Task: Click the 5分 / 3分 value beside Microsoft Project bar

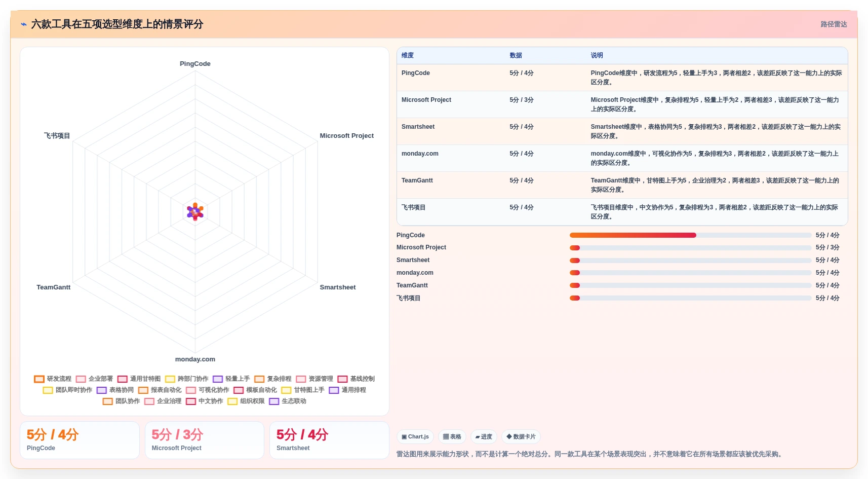Action: 827,248
